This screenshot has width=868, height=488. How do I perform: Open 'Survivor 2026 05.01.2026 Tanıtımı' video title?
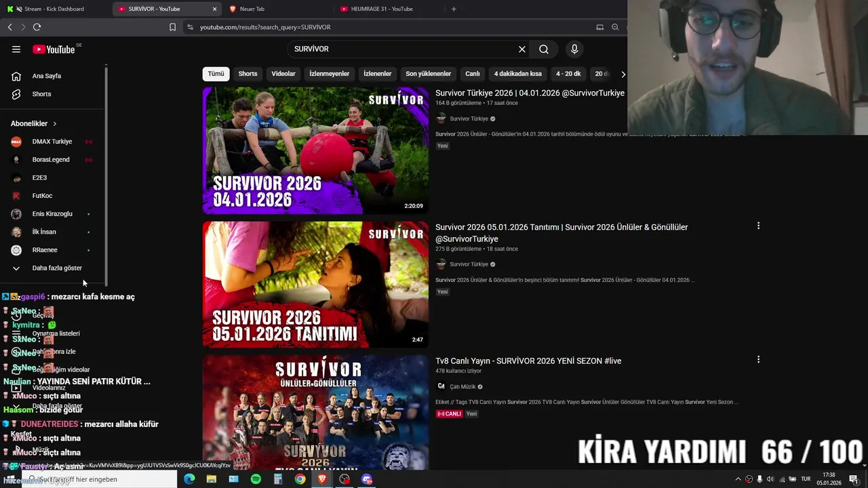point(561,232)
